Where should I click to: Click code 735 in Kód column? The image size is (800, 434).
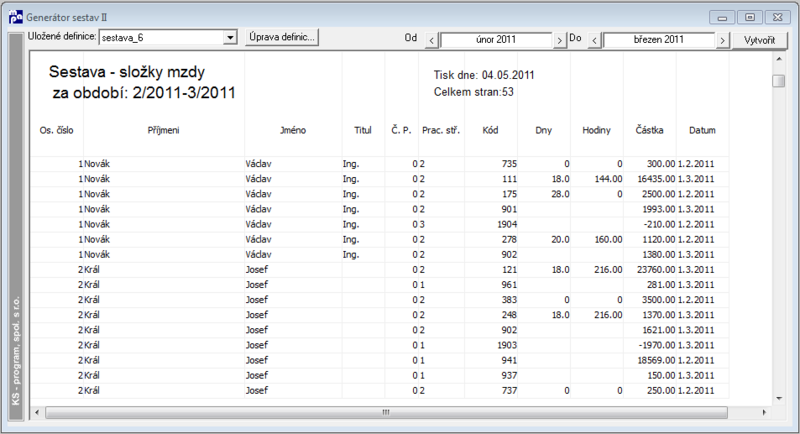point(509,164)
